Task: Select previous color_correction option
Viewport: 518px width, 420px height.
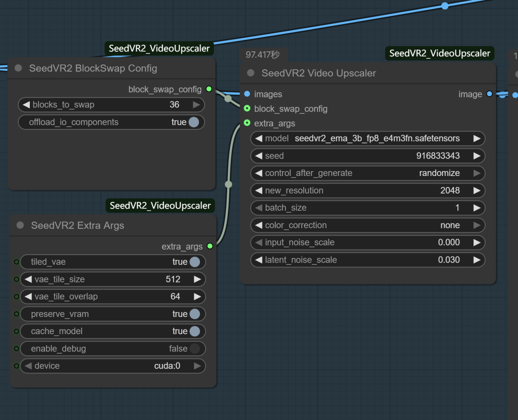Action: click(x=259, y=225)
